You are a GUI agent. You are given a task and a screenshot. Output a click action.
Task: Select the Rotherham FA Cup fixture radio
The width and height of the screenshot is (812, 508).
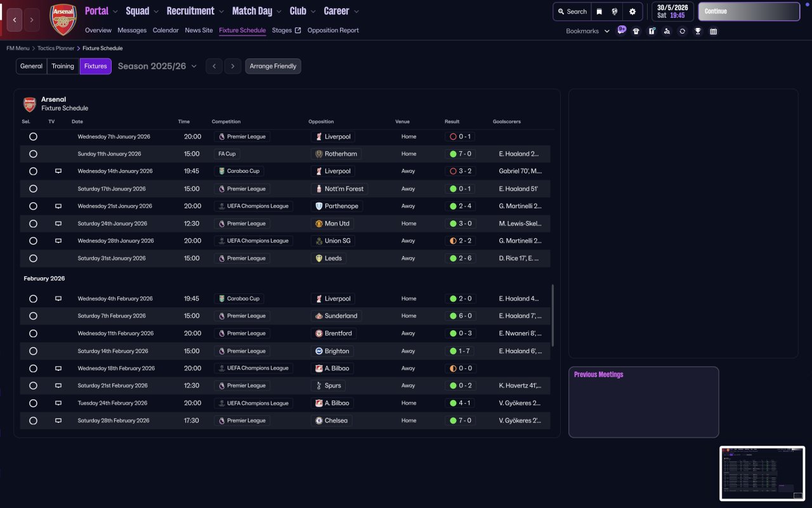coord(33,154)
